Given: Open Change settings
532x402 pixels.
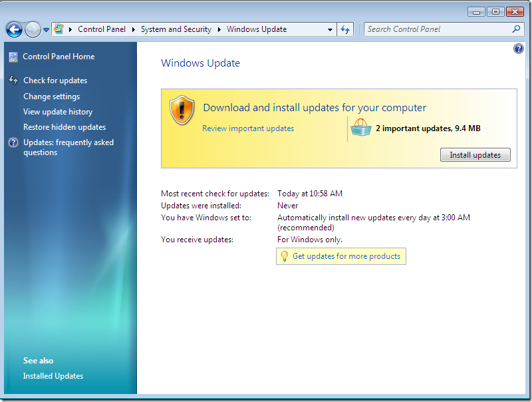Looking at the screenshot, I should [x=52, y=97].
